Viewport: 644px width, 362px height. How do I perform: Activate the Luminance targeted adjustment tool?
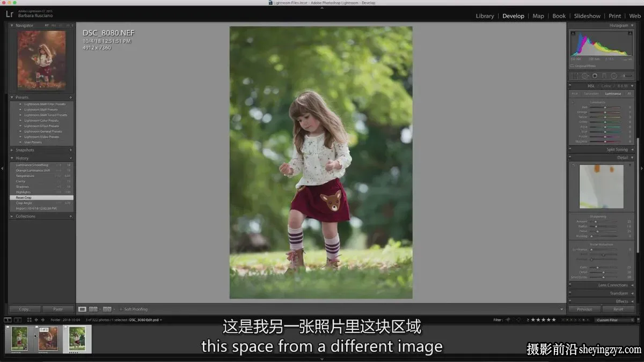[573, 102]
